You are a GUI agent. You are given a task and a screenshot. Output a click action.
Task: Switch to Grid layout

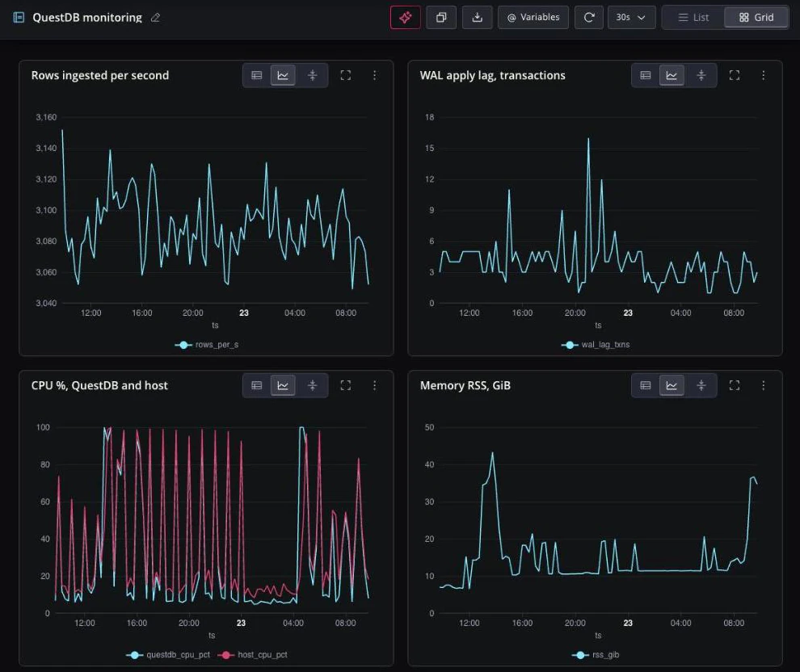coord(756,17)
